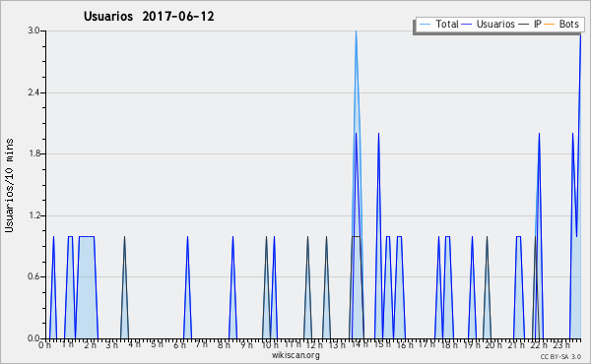The width and height of the screenshot is (591, 364).
Task: Click the 'Usuarios' legend label
Action: coord(495,24)
